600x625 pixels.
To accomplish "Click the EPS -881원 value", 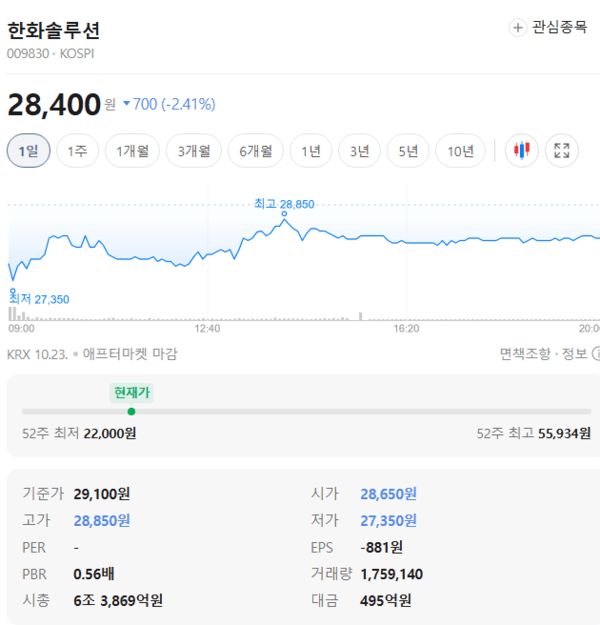I will point(382,547).
